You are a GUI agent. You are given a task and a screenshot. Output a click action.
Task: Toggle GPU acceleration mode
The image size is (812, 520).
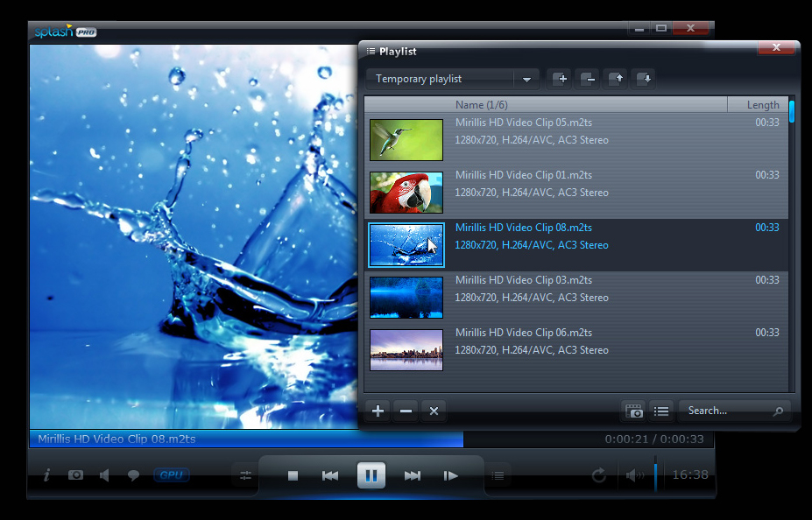[171, 474]
